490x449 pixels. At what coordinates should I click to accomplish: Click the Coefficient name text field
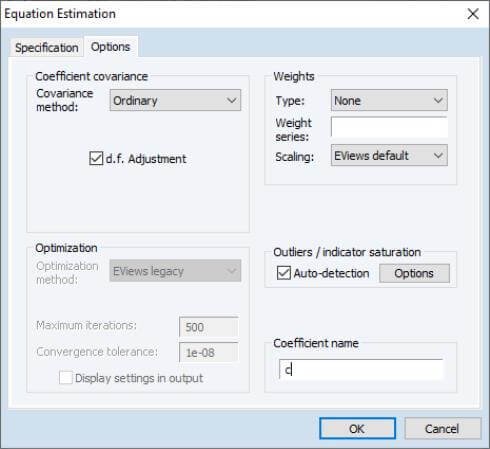coord(361,369)
